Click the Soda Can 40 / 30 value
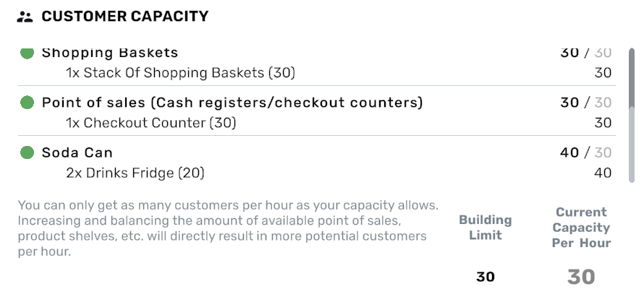 [x=585, y=152]
